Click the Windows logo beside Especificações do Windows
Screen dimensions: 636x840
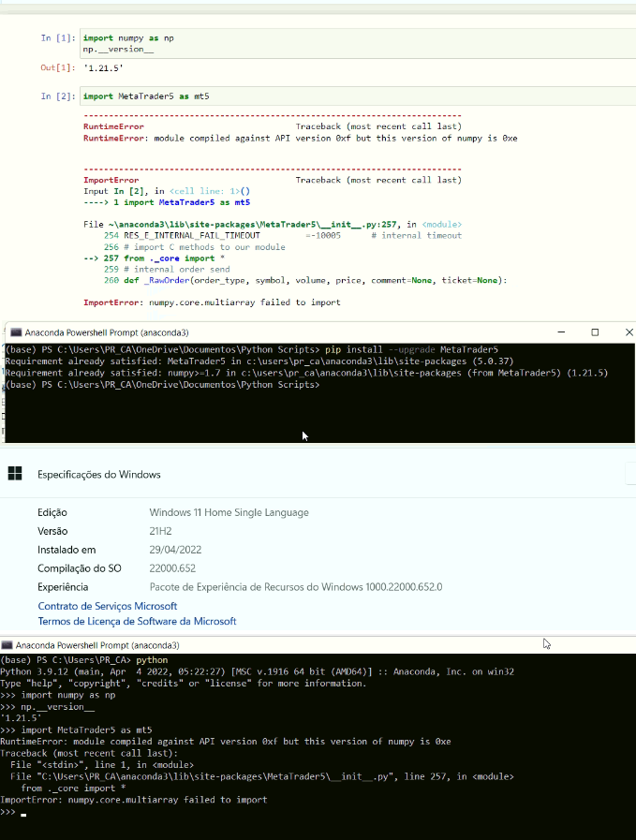15,474
